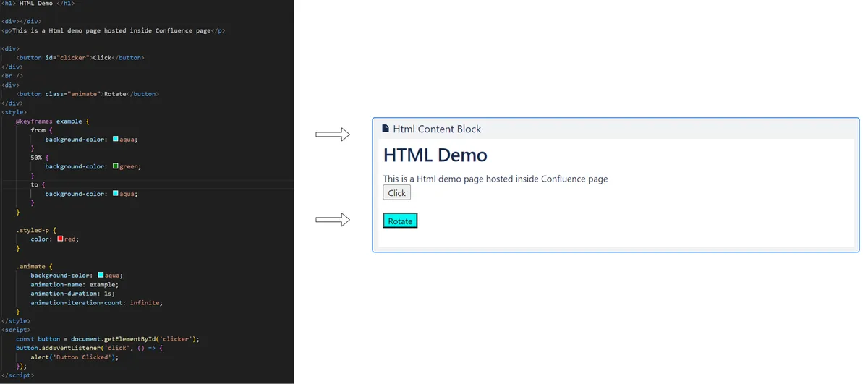Click the '50% {' keyframe line

pyautogui.click(x=40, y=158)
